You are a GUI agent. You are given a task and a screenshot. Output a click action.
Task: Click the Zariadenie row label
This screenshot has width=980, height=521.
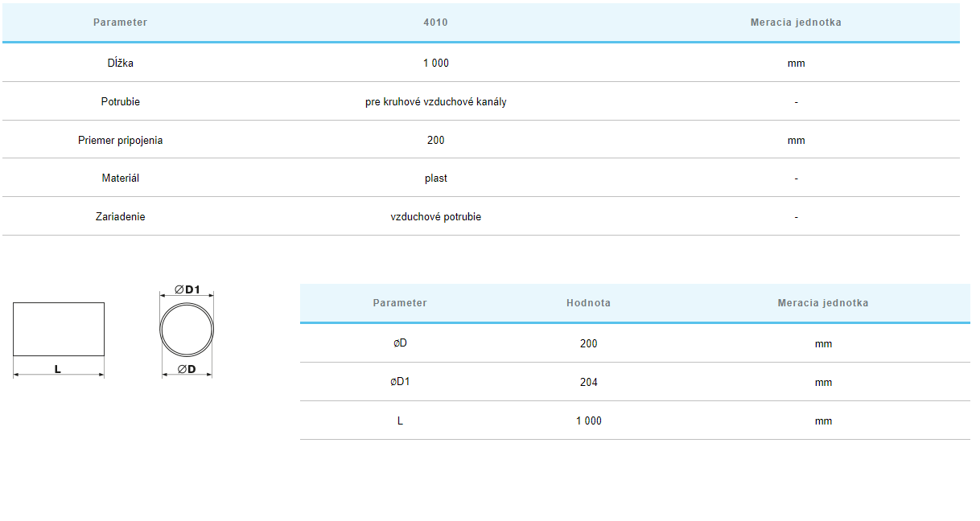[x=120, y=216]
